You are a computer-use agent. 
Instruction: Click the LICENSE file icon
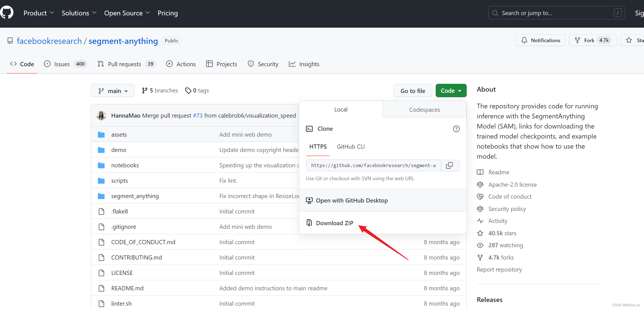tap(102, 273)
